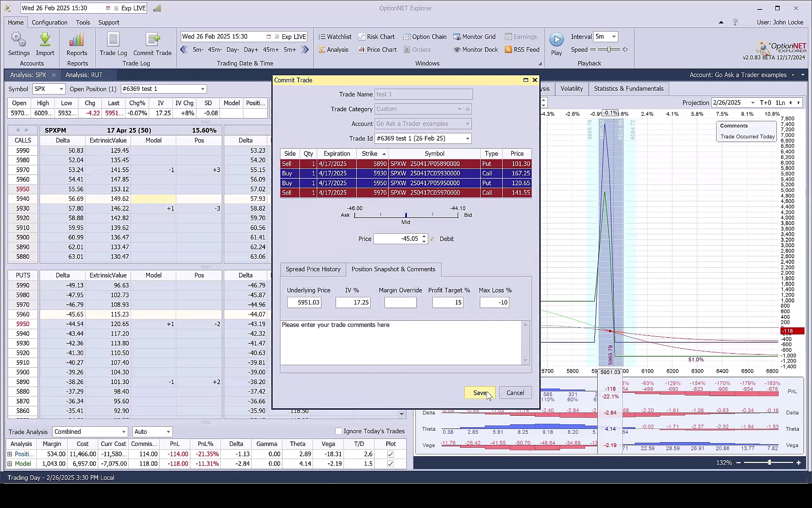Open the Analysis window
This screenshot has height=508, width=812.
(x=334, y=49)
